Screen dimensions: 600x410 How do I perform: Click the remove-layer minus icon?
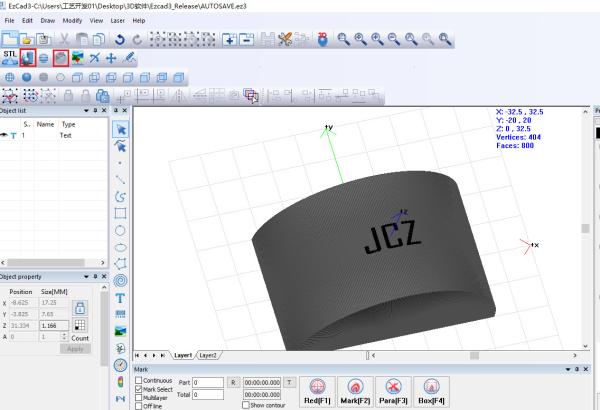tap(247, 39)
